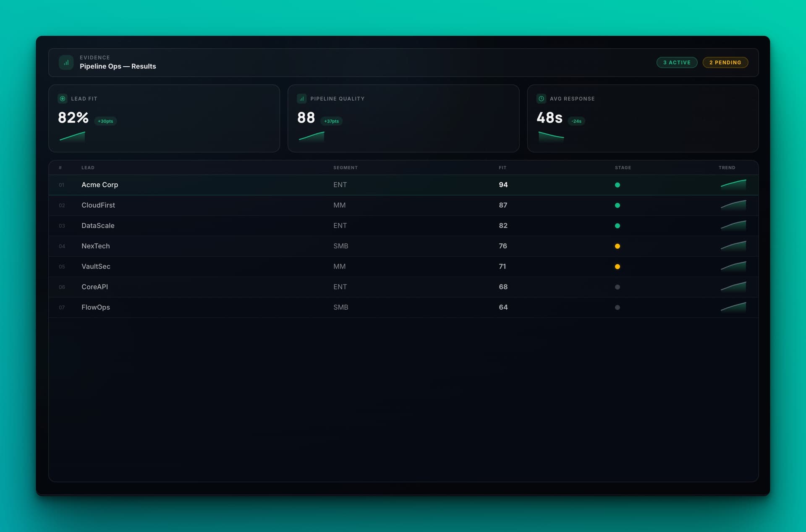Screen dimensions: 806x532
Task: Select the Lead Fit target icon
Action: (x=63, y=99)
